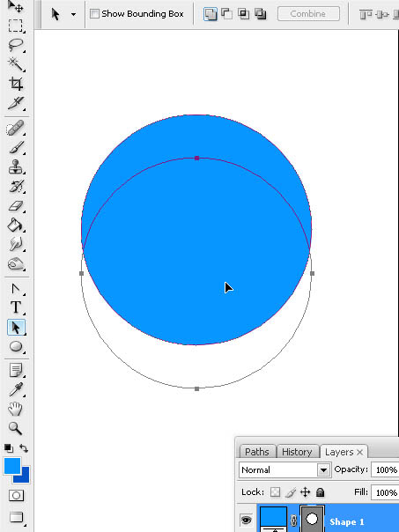Enable Show Bounding Box checkbox

94,14
